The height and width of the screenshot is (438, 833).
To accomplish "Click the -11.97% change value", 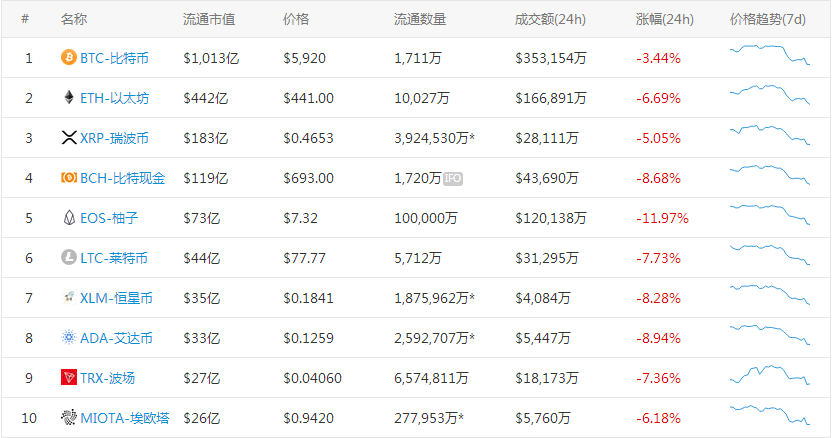I will click(x=662, y=218).
